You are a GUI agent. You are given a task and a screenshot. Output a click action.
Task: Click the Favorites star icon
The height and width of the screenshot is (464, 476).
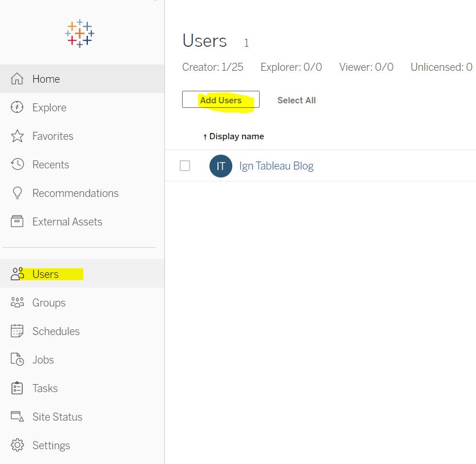(x=18, y=136)
